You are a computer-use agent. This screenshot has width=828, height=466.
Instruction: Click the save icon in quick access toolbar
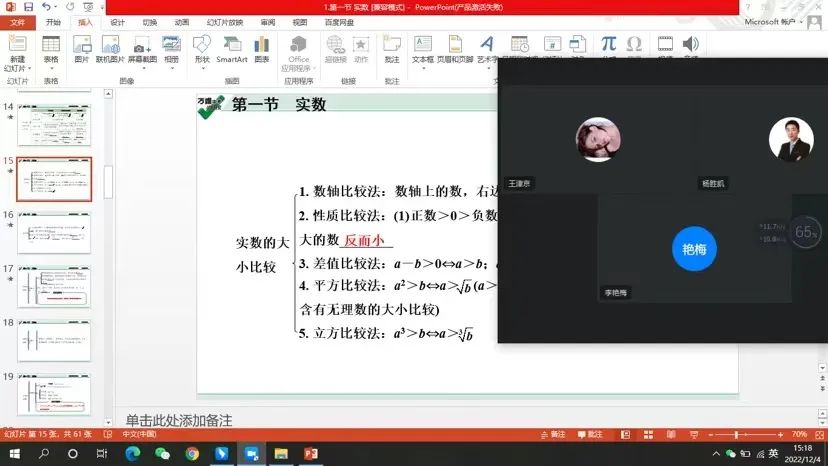tap(27, 7)
